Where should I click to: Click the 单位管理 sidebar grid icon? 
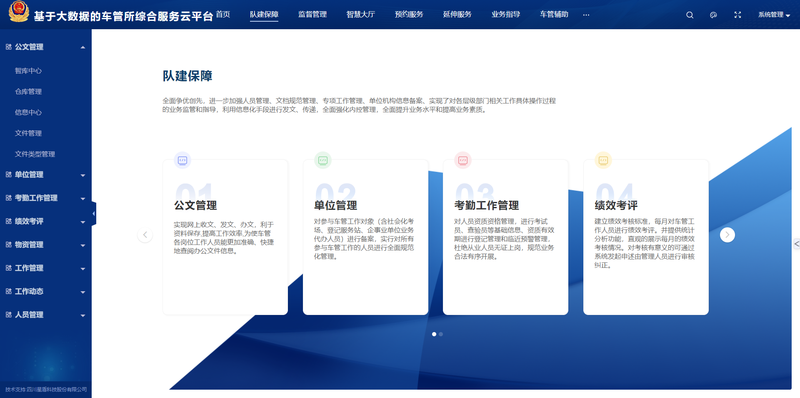click(x=8, y=175)
